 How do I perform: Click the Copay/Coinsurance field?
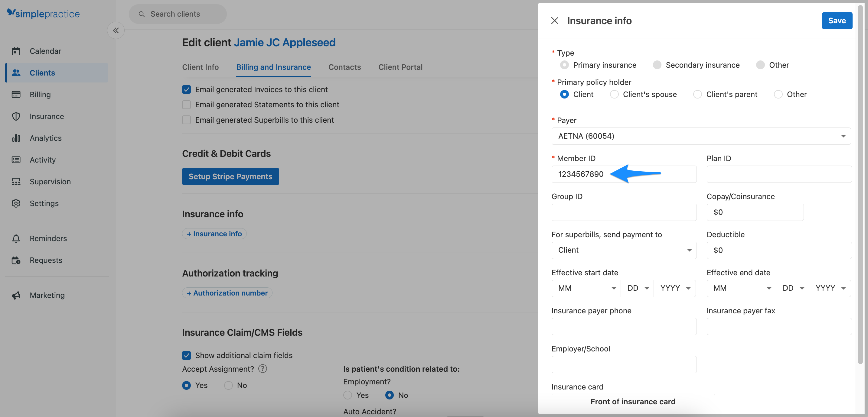click(x=755, y=212)
